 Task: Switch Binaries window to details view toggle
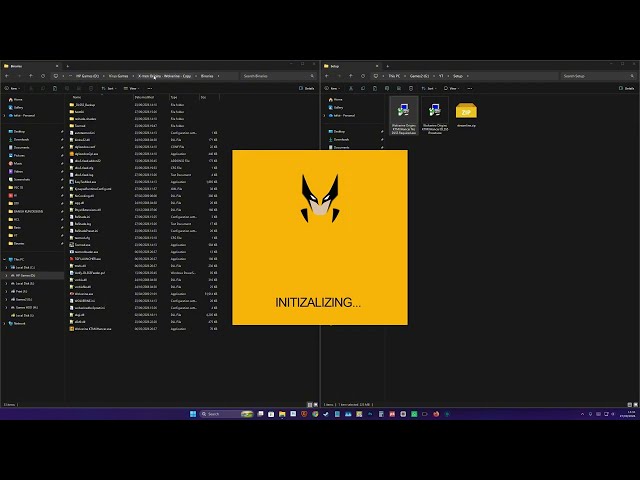pos(309,404)
